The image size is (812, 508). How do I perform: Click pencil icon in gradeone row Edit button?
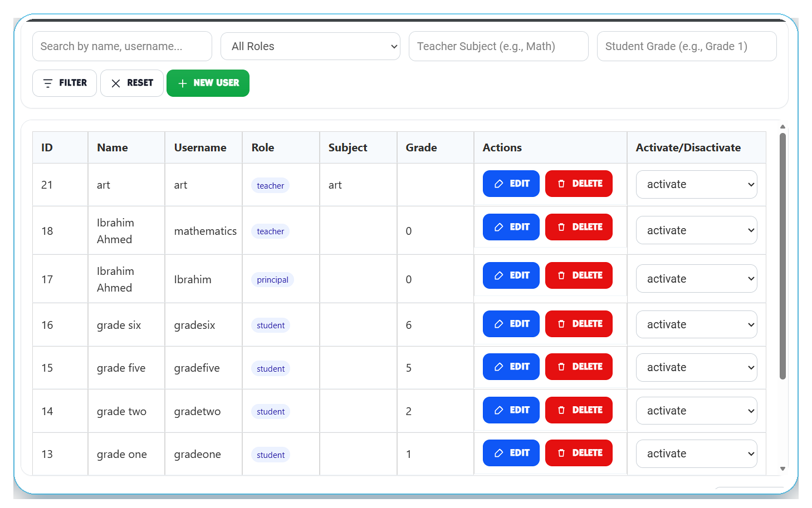(499, 453)
